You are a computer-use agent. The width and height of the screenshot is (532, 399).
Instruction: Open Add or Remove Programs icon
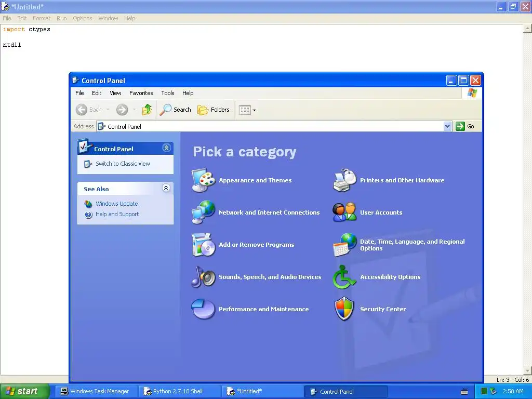coord(203,245)
